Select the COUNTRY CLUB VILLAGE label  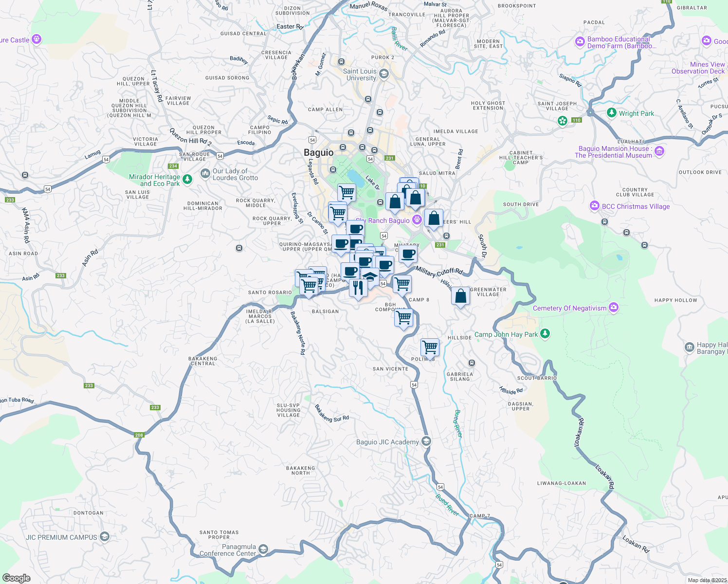click(635, 192)
